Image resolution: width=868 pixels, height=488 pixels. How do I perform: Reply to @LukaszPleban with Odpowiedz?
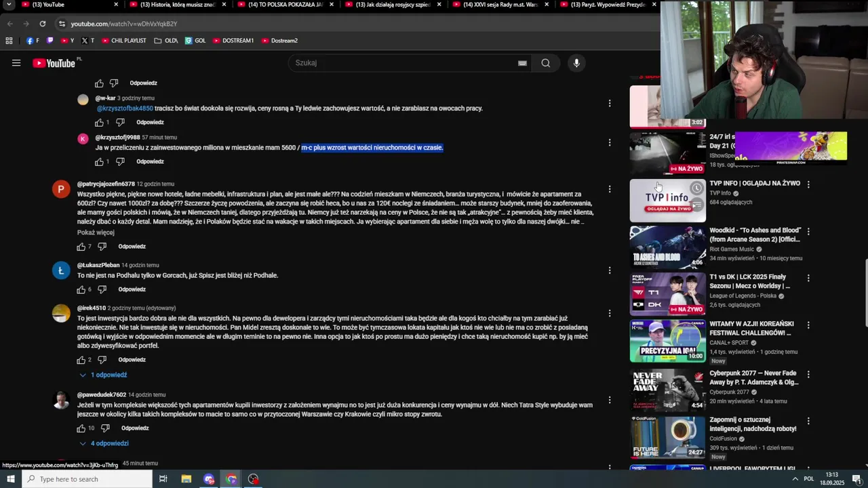tap(132, 289)
